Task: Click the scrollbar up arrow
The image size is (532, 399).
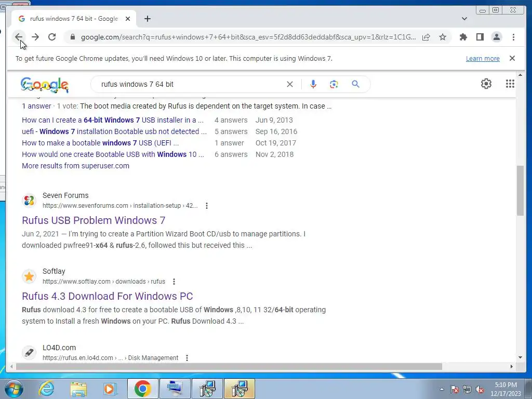Action: [x=520, y=75]
